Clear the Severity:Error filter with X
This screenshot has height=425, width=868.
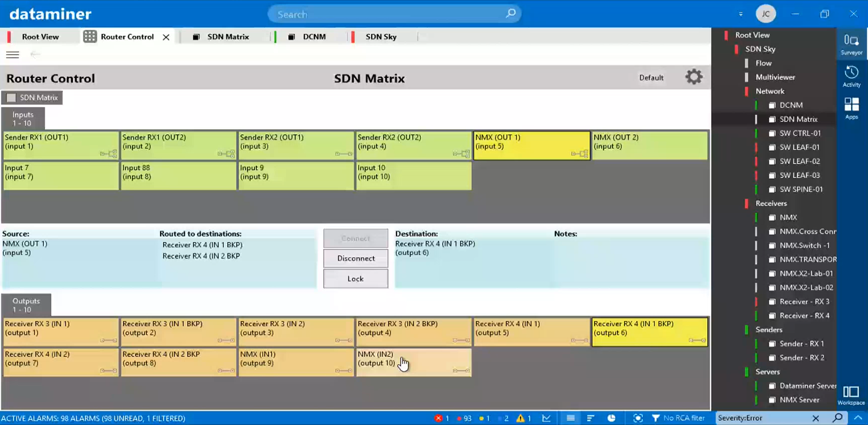pyautogui.click(x=815, y=418)
